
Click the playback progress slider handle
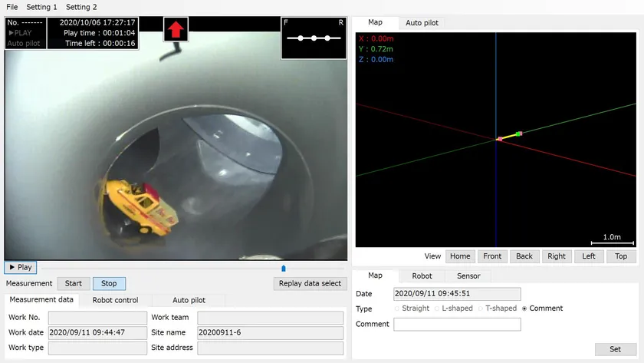tap(284, 268)
